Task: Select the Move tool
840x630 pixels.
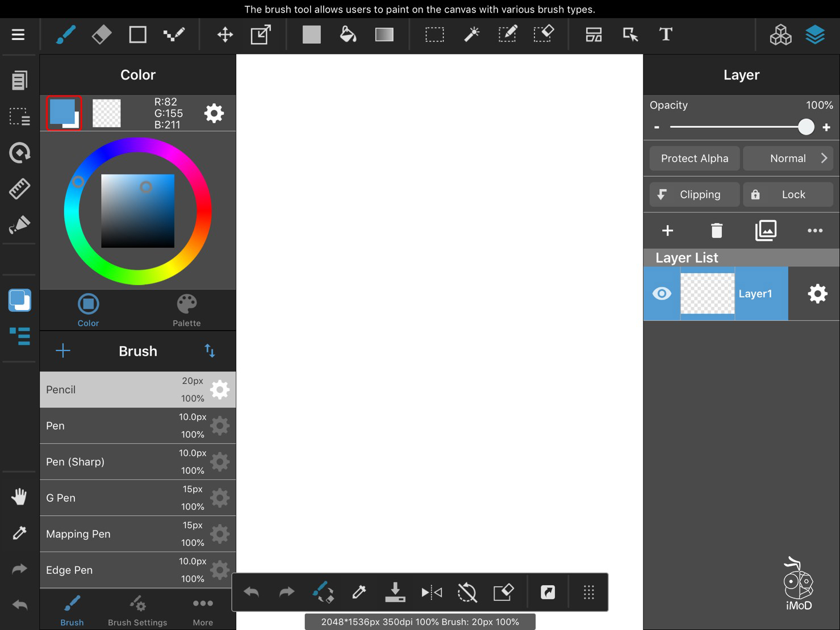Action: point(225,34)
